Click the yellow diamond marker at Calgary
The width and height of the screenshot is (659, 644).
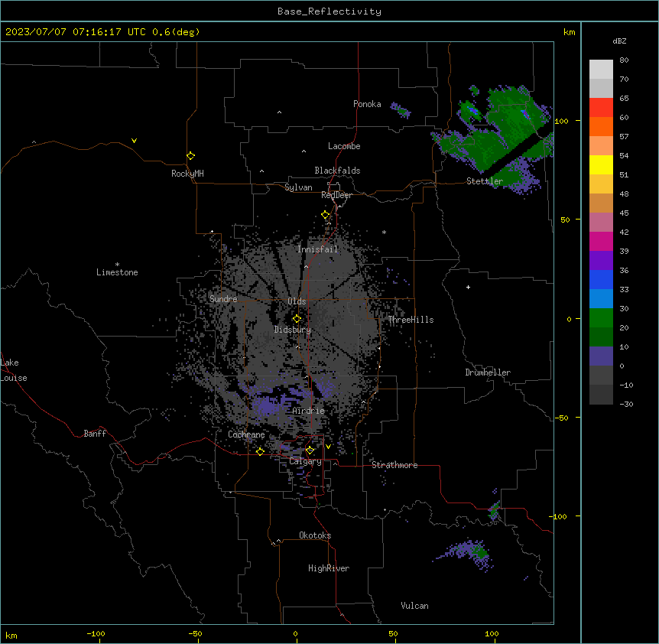[310, 450]
